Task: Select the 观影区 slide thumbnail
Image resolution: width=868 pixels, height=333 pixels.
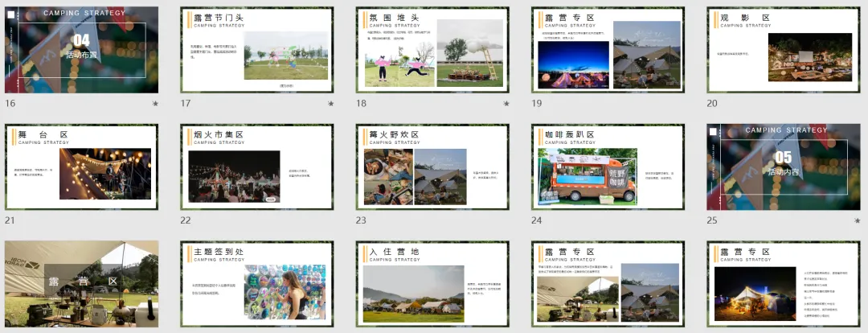Action: 784,50
